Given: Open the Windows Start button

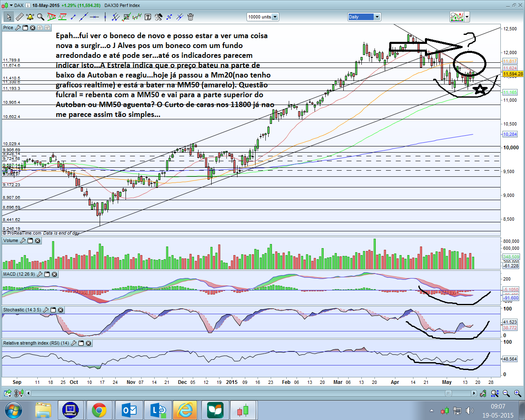Looking at the screenshot, I should 13,410.
